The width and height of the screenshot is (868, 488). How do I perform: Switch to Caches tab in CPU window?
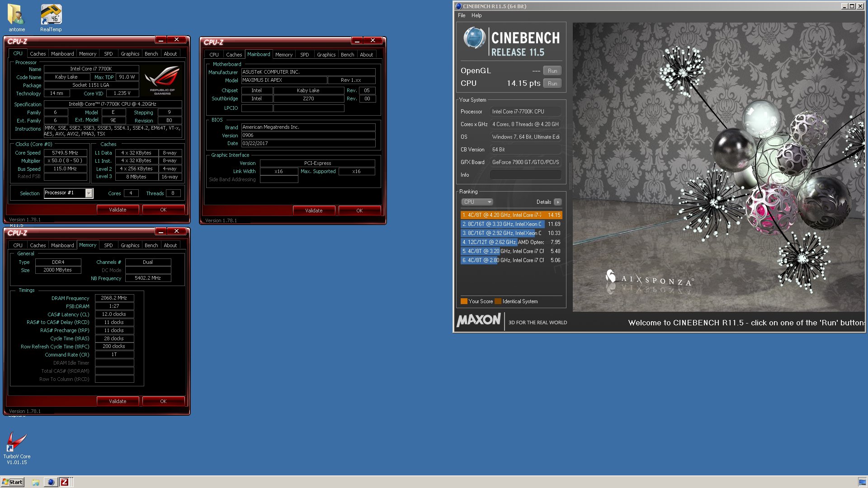[x=38, y=54]
